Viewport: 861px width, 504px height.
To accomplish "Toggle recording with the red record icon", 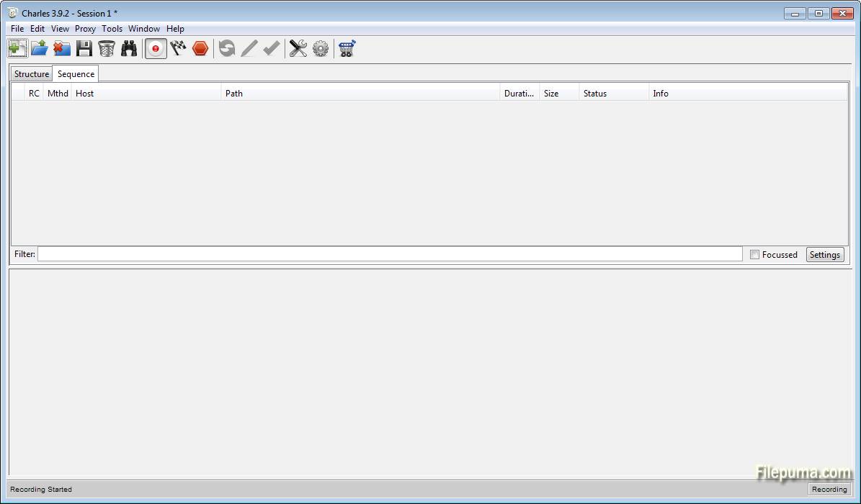I will tap(155, 48).
